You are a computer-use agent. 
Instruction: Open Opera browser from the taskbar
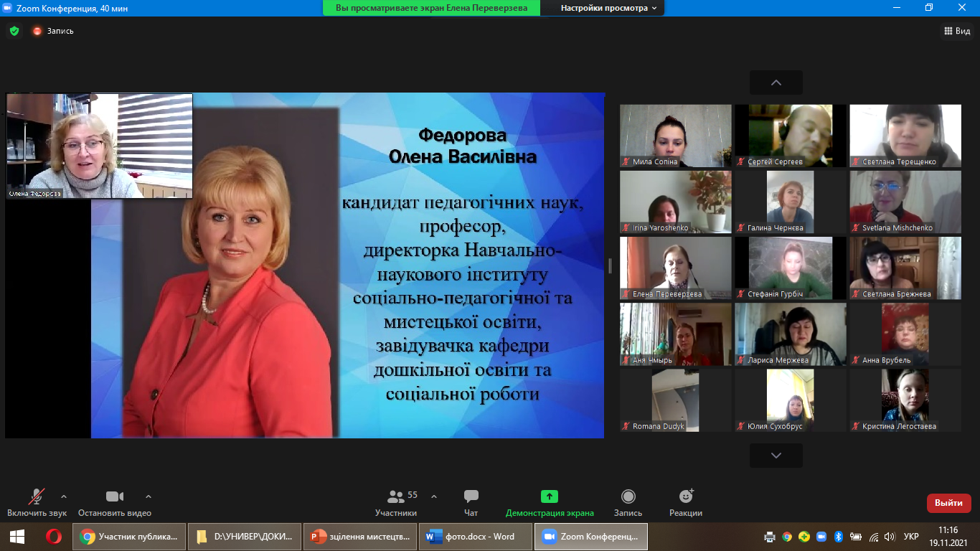54,537
